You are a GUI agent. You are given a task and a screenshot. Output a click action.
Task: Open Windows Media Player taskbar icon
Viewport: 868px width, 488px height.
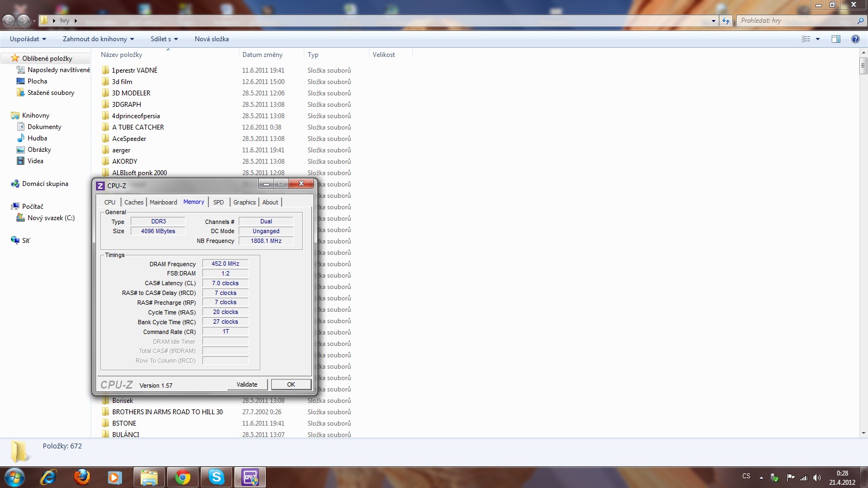(x=114, y=477)
